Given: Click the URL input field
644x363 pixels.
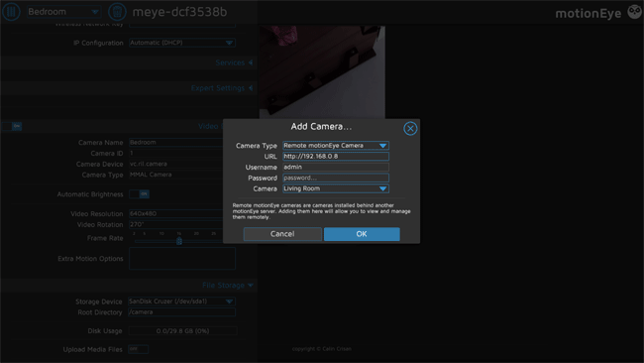Looking at the screenshot, I should [336, 157].
